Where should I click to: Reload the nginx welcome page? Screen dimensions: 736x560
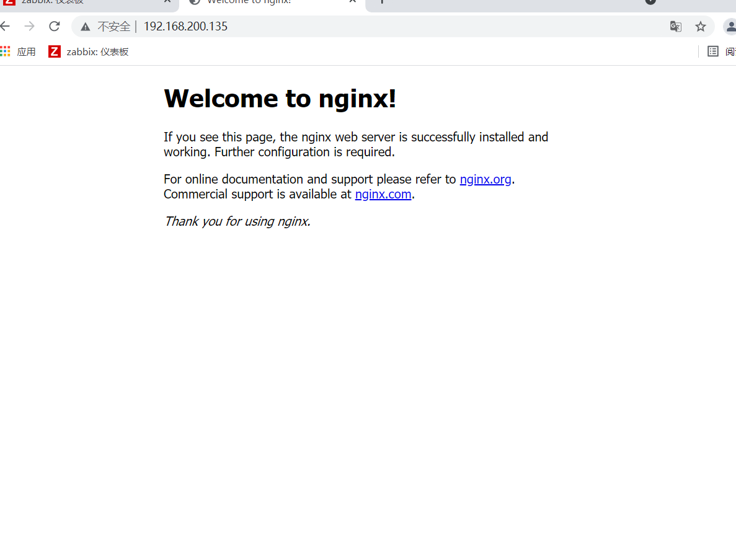point(54,26)
